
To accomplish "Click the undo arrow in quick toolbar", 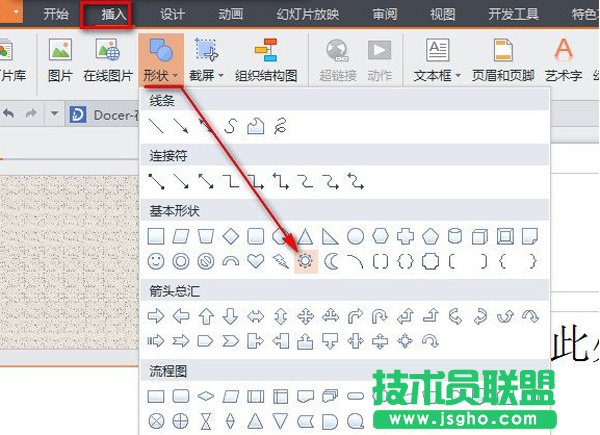I will 9,114.
